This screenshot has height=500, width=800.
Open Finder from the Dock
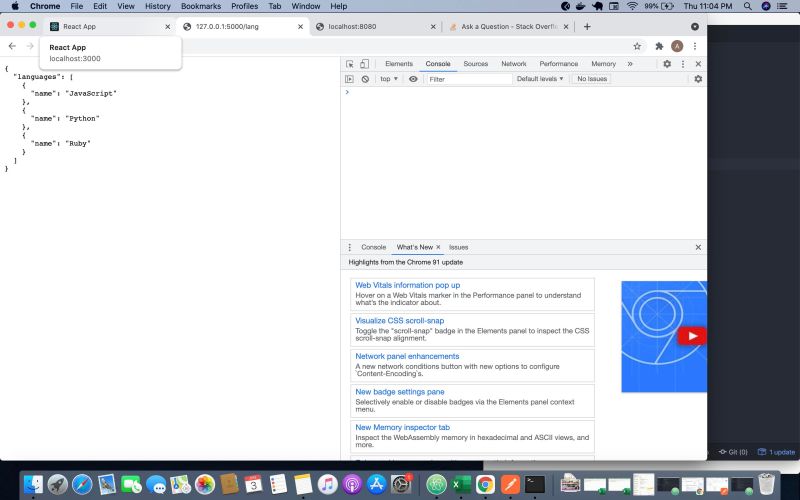point(34,484)
